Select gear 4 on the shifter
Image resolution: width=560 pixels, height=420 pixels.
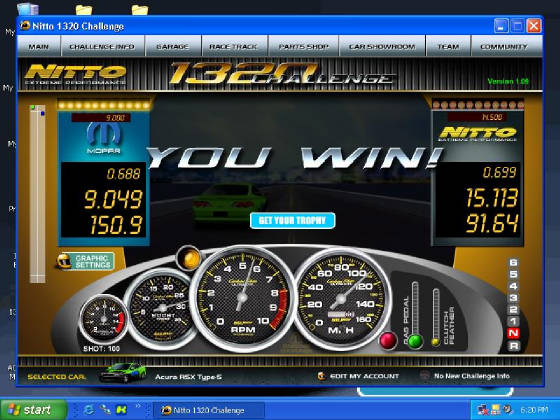(x=513, y=286)
